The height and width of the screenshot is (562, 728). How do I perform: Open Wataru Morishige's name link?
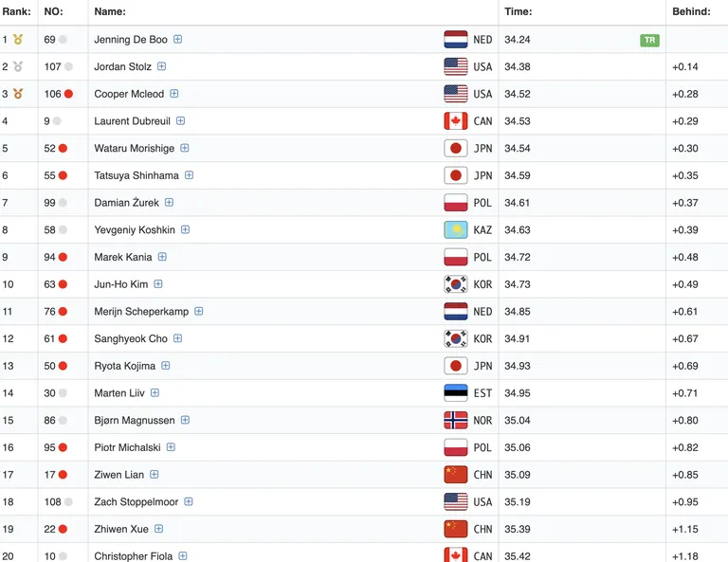pos(135,149)
